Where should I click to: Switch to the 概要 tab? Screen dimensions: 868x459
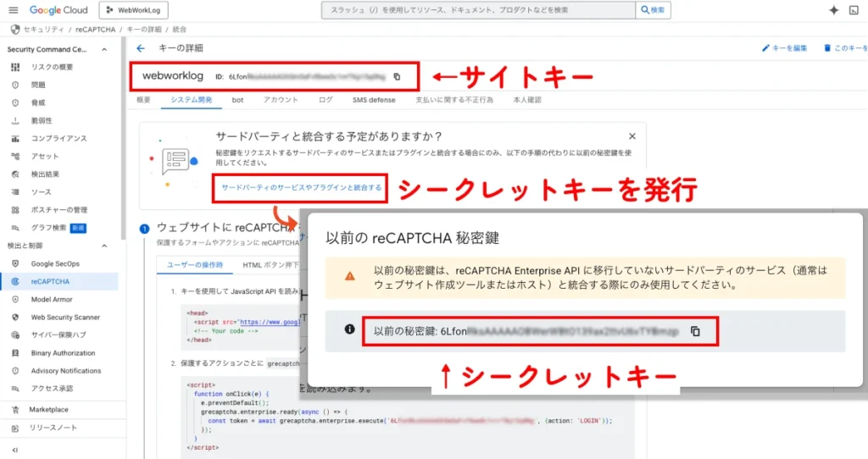tap(143, 100)
